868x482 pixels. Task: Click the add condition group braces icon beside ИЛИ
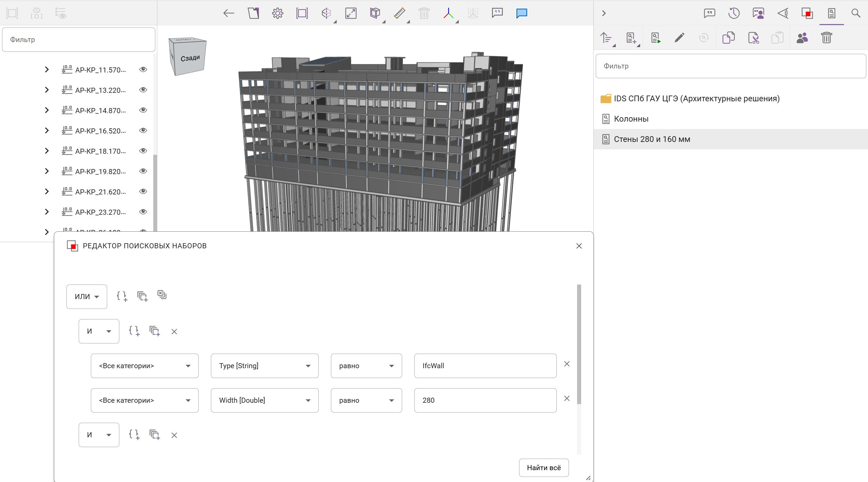(122, 296)
